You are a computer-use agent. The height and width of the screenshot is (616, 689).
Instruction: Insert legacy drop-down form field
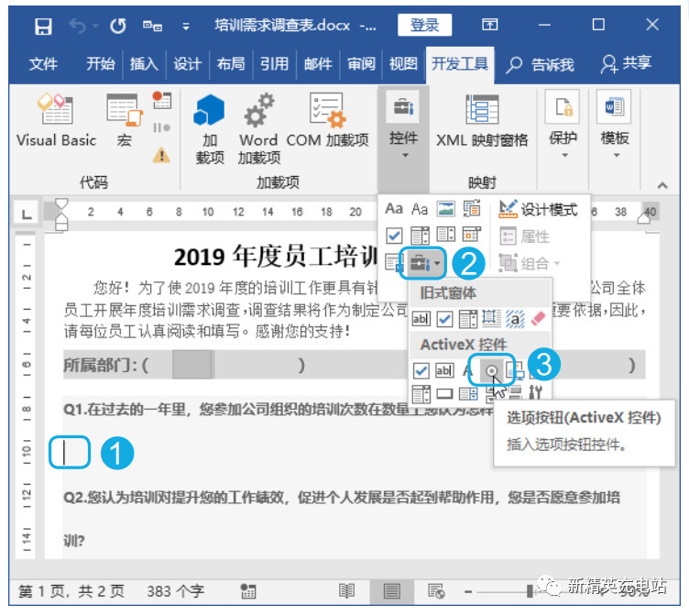pyautogui.click(x=467, y=319)
